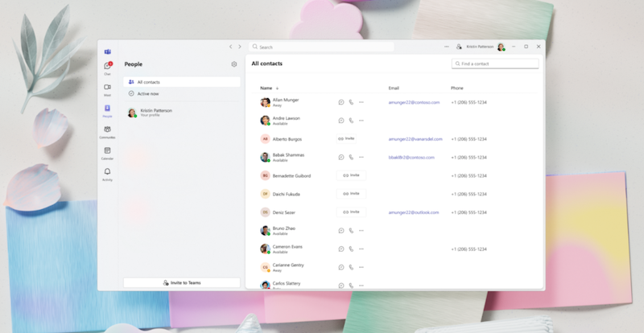
Task: Click chat icon for Bruno Zhao
Action: point(341,230)
